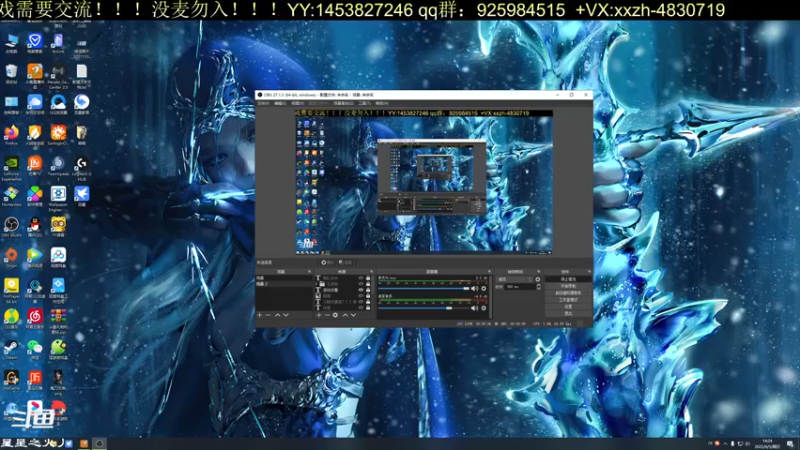Adjust transition duration with the spinner arrows
The width and height of the screenshot is (800, 450).
(539, 287)
